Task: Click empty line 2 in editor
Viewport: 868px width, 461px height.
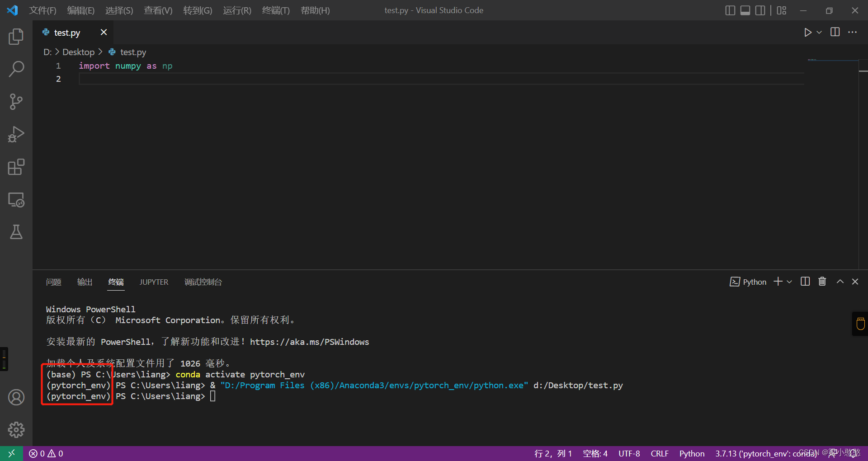Action: coord(271,79)
